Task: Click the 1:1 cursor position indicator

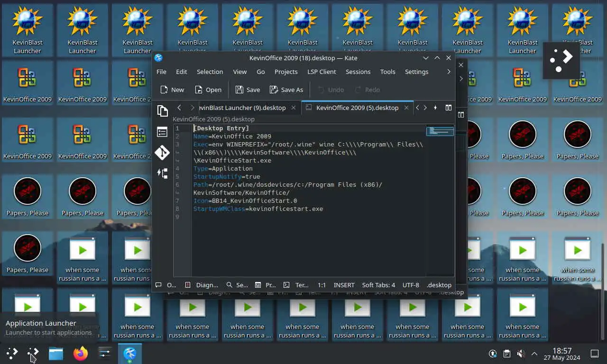Action: tap(322, 285)
